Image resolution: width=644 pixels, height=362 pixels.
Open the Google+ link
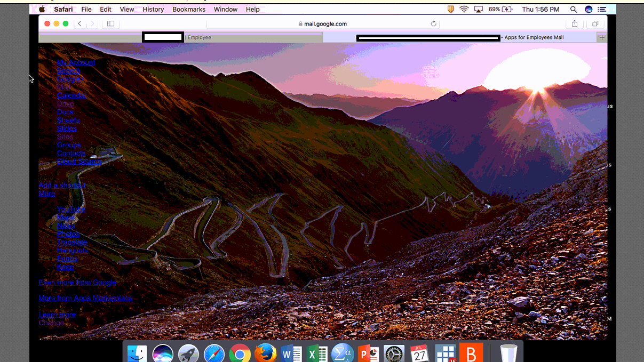click(x=70, y=79)
